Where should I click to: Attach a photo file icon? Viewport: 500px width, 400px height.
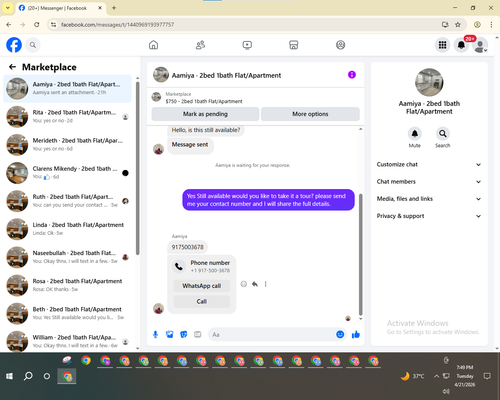170,334
